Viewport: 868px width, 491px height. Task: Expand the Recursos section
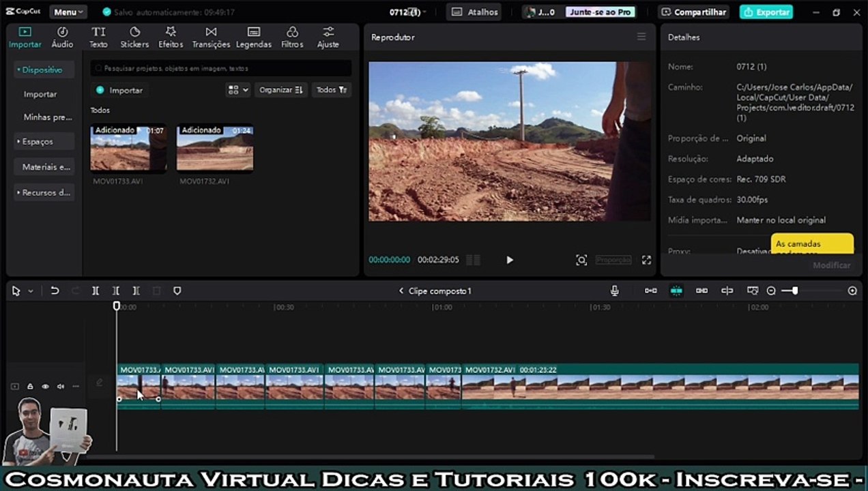click(x=45, y=192)
